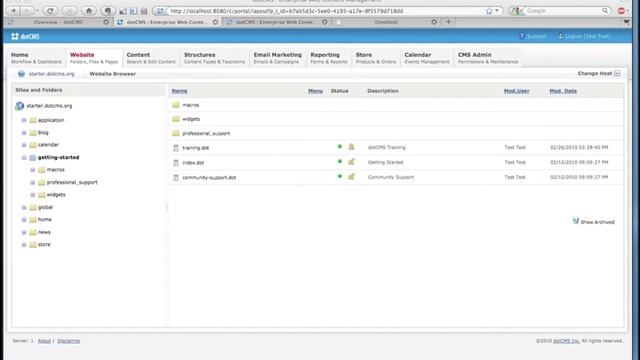Click getting-started open folder icon
Image resolution: width=640 pixels, height=360 pixels.
(33, 158)
